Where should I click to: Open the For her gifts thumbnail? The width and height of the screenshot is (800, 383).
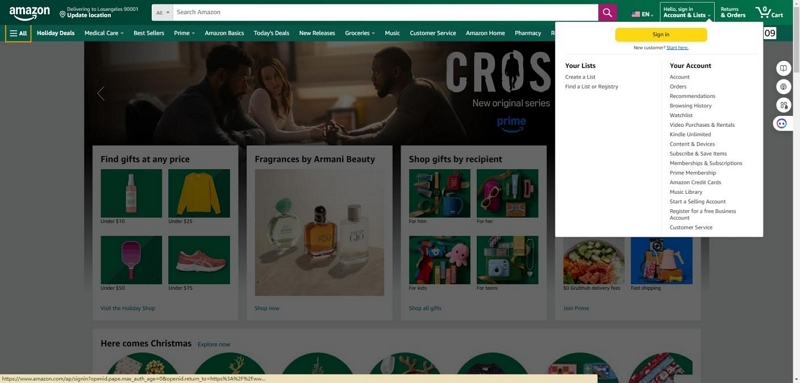[x=507, y=193]
